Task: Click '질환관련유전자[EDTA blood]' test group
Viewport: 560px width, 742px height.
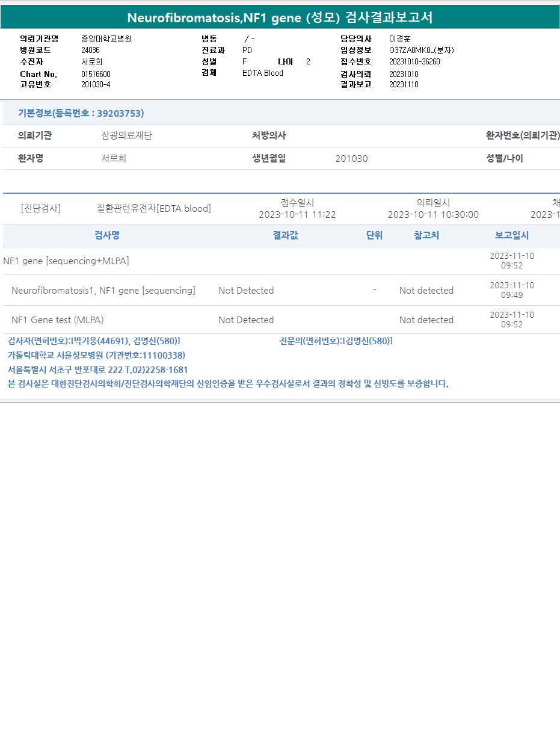Action: 154,208
